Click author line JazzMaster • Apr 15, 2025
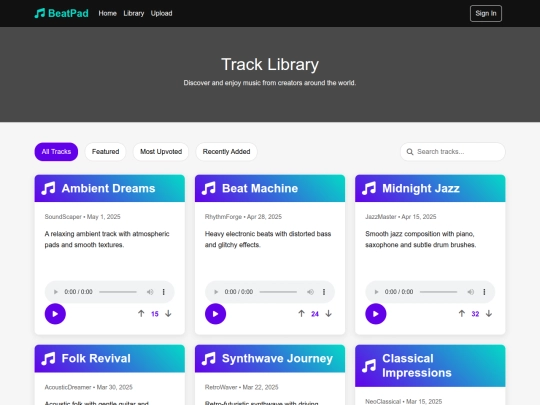The height and width of the screenshot is (405, 540). 401,217
